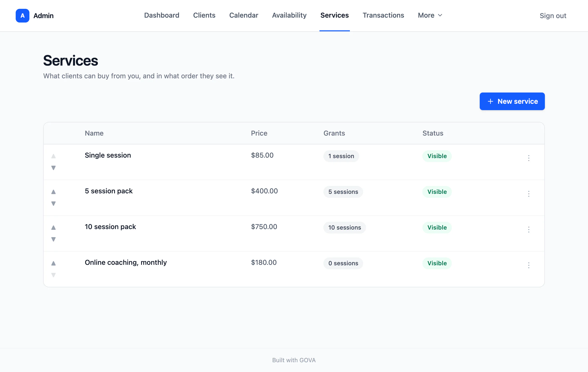
Task: Move 10 session pack down
Action: coord(53,239)
